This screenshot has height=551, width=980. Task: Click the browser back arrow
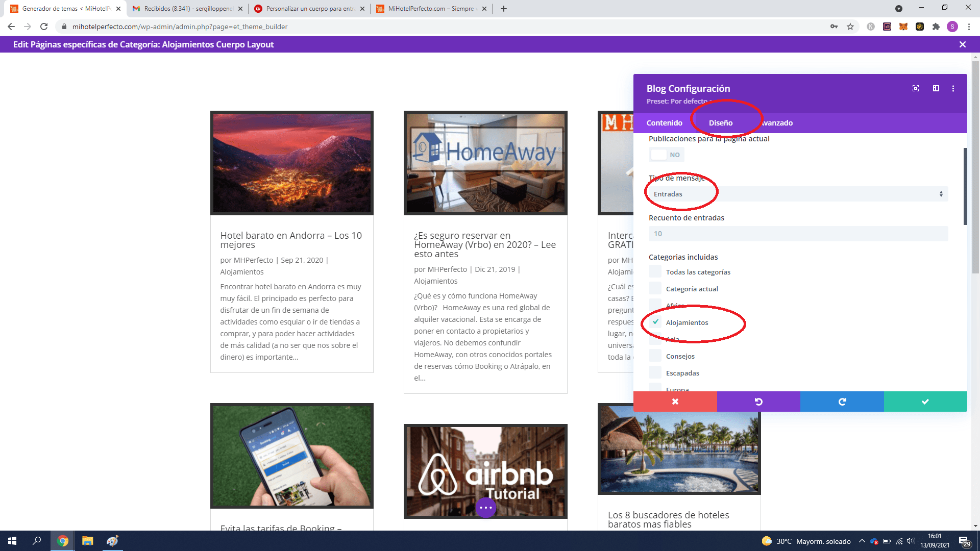(x=11, y=27)
